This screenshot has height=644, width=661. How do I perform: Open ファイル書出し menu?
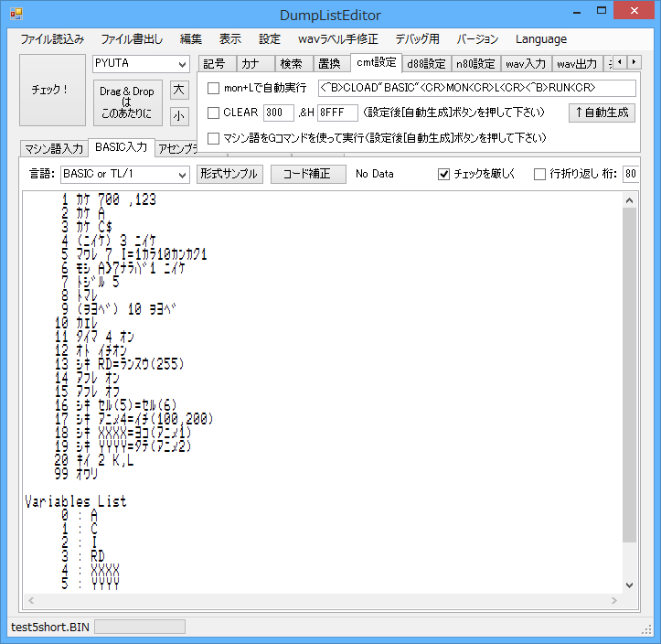[x=132, y=39]
